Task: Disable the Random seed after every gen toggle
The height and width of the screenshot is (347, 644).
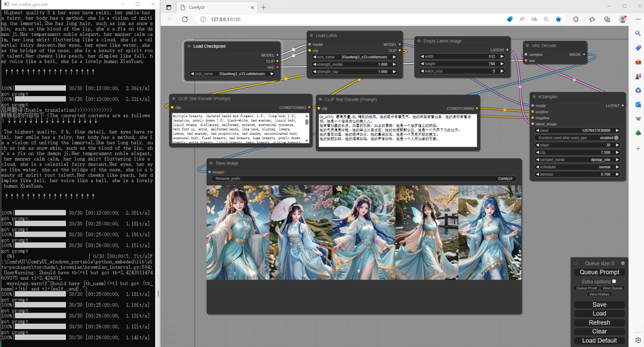Action: 616,138
